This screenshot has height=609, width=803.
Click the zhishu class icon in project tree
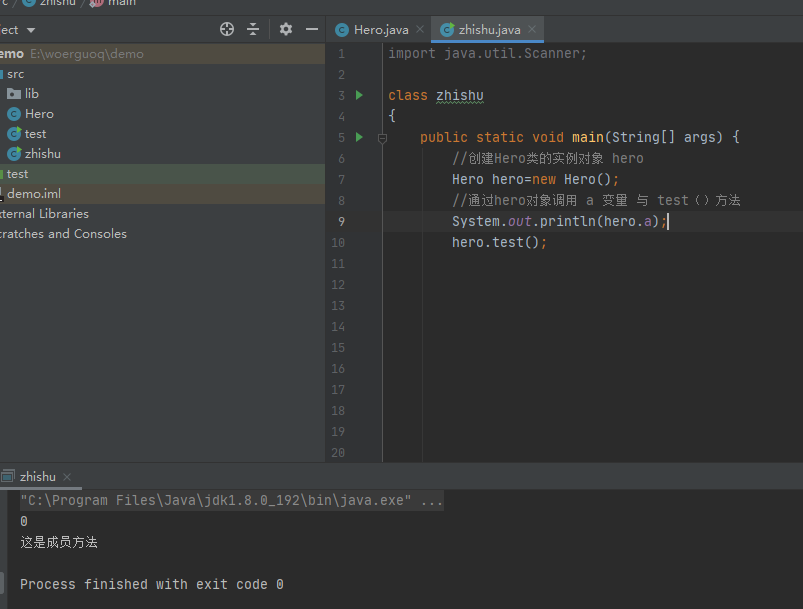14,154
